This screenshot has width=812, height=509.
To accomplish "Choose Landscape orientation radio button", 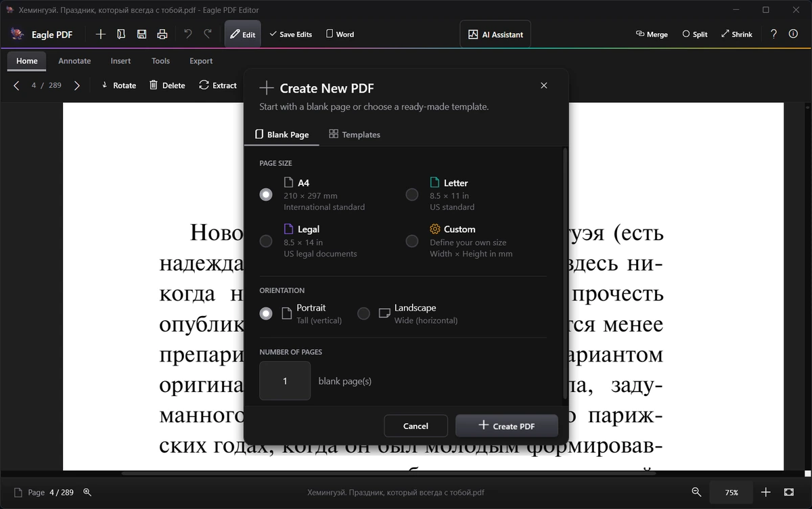I will [x=364, y=313].
